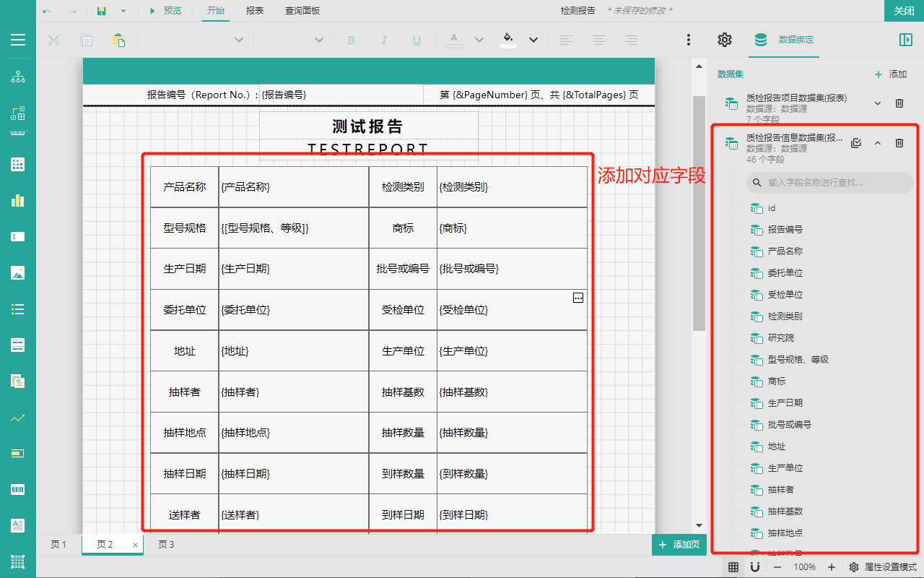
Task: Click the paste icon in toolbar
Action: point(118,40)
